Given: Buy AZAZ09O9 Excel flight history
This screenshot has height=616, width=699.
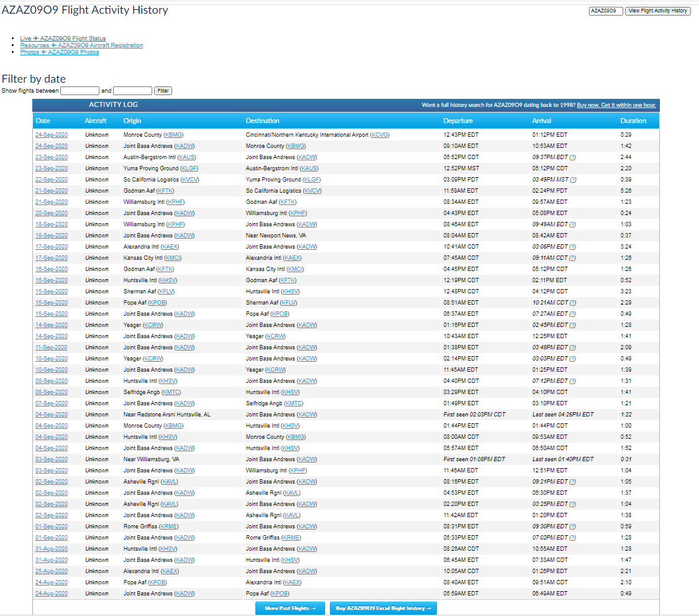Looking at the screenshot, I should (383, 608).
